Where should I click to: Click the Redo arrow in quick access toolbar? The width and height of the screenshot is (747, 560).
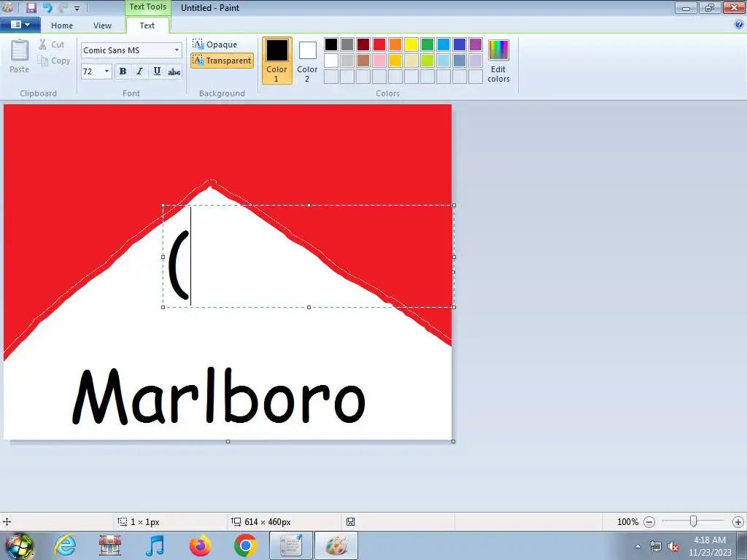coord(63,7)
